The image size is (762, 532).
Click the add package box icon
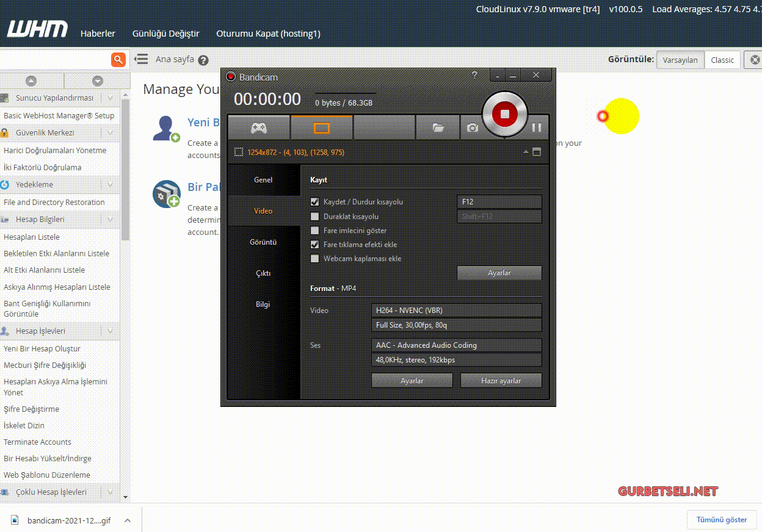pos(166,194)
